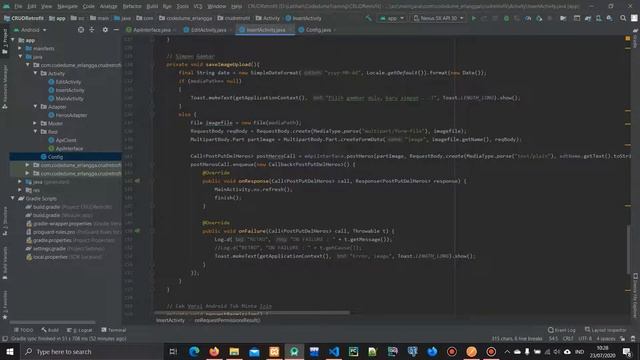Collapse the Activity package node
640x360 pixels.
click(x=36, y=73)
